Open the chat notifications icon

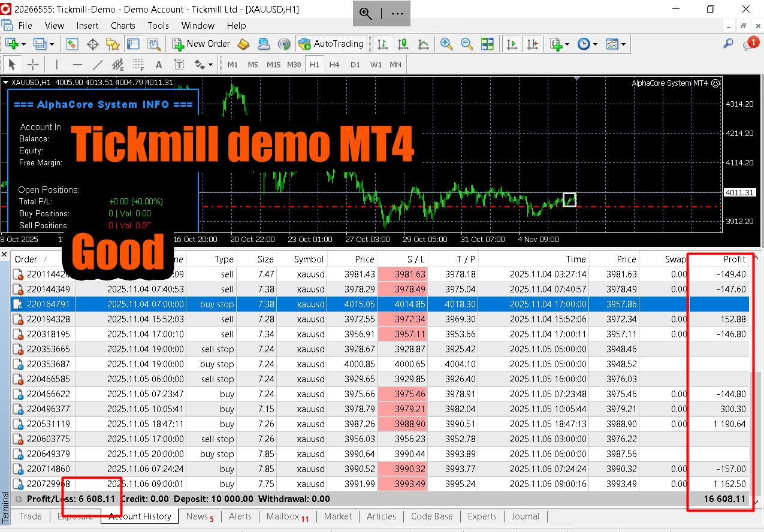tap(751, 43)
